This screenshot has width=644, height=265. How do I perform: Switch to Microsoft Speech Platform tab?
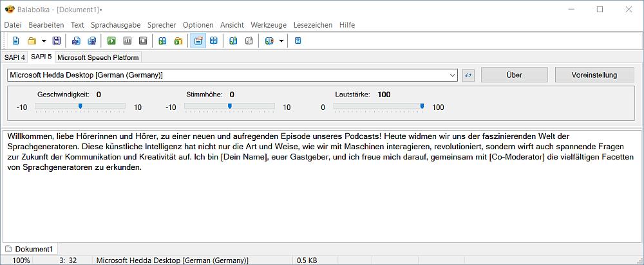tap(98, 57)
